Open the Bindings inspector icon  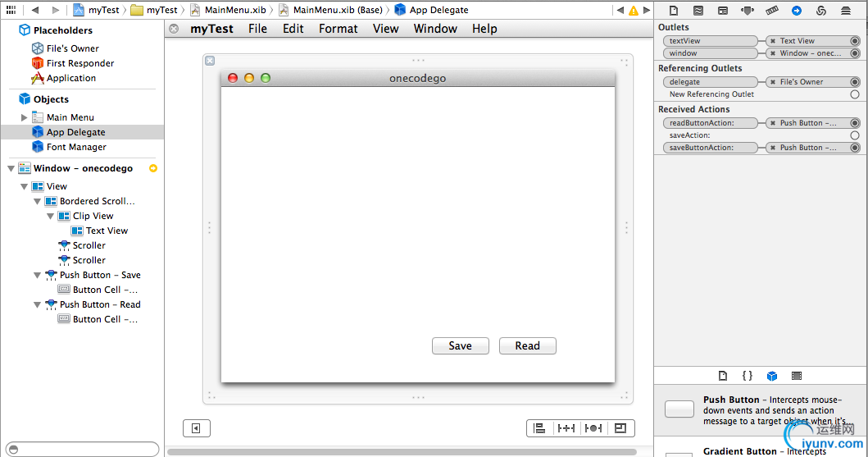[821, 11]
